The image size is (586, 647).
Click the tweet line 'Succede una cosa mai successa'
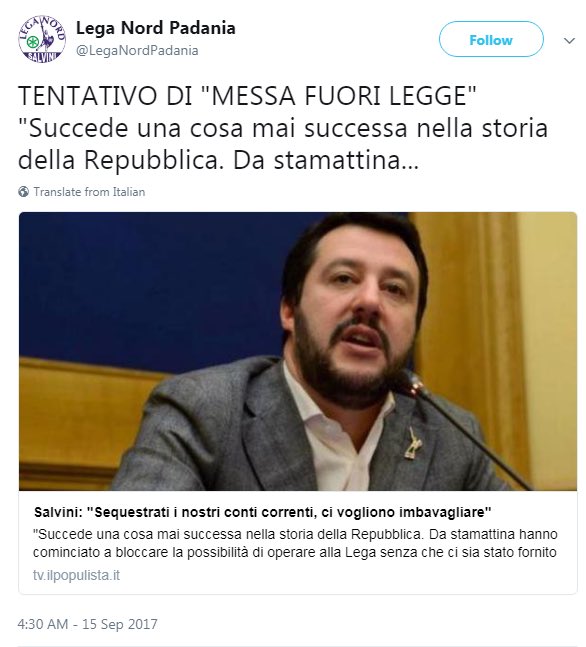[x=283, y=128]
